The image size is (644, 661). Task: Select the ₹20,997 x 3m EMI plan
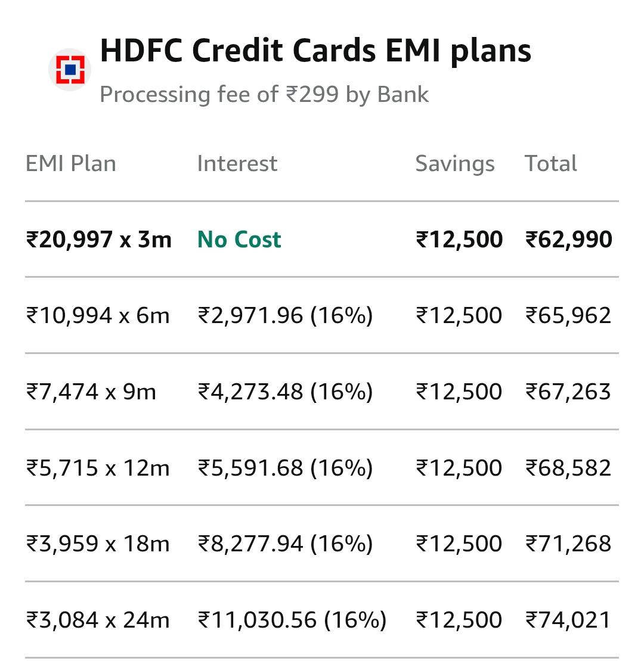(x=99, y=240)
